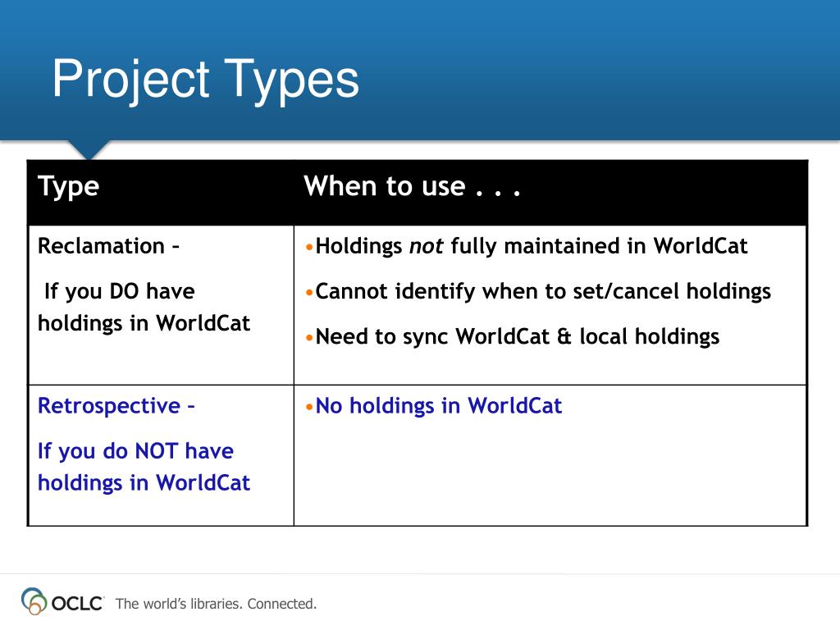Click the orange bullet before Holdings not
The height and width of the screenshot is (630, 840).
coord(309,248)
